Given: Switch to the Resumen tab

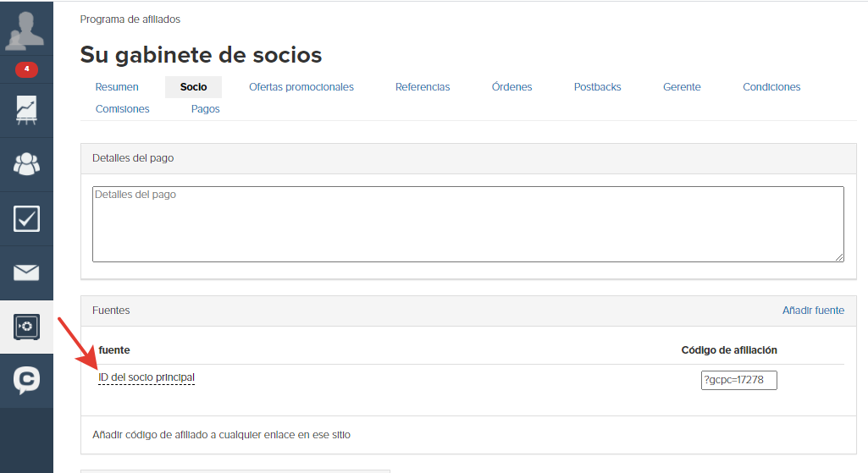Looking at the screenshot, I should 117,87.
